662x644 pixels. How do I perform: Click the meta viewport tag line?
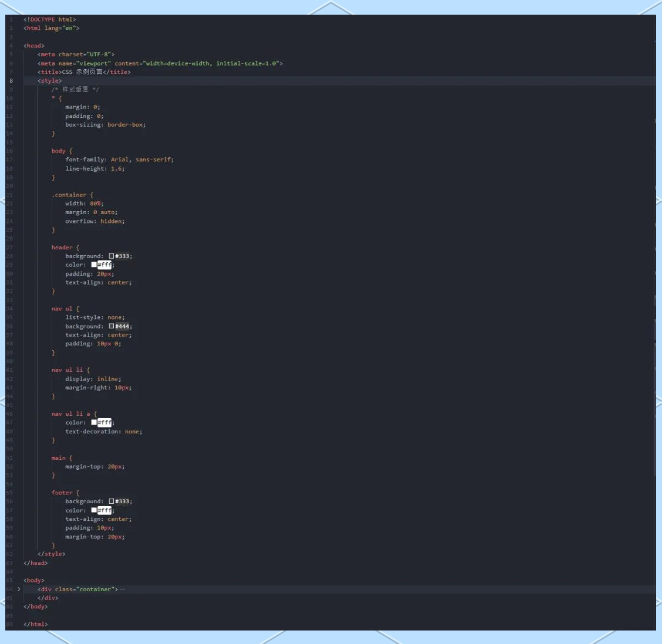click(160, 63)
